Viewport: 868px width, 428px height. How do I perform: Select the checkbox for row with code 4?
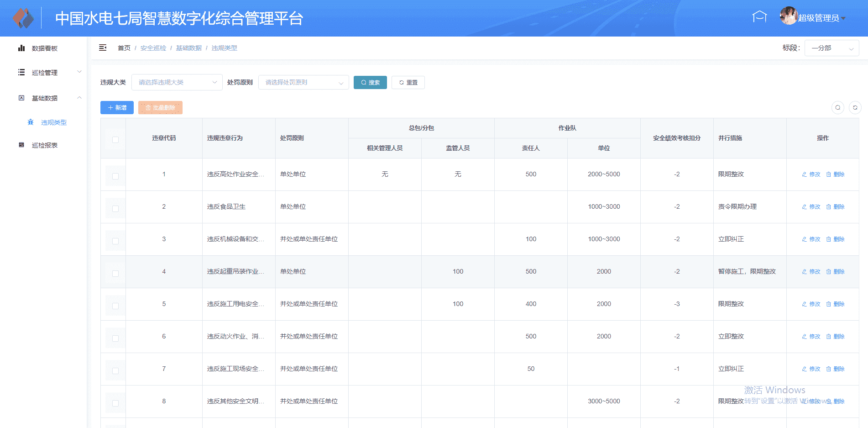[115, 274]
